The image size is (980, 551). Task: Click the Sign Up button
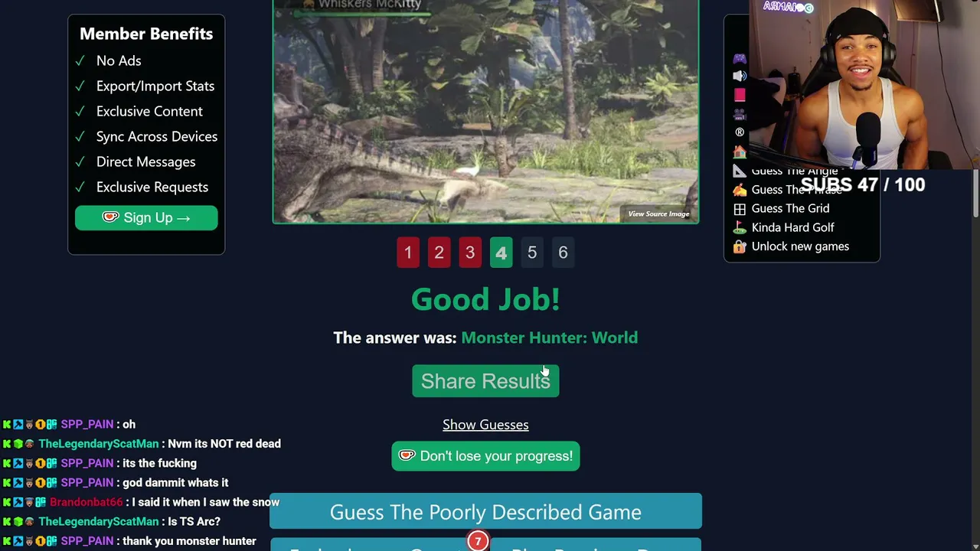[146, 218]
